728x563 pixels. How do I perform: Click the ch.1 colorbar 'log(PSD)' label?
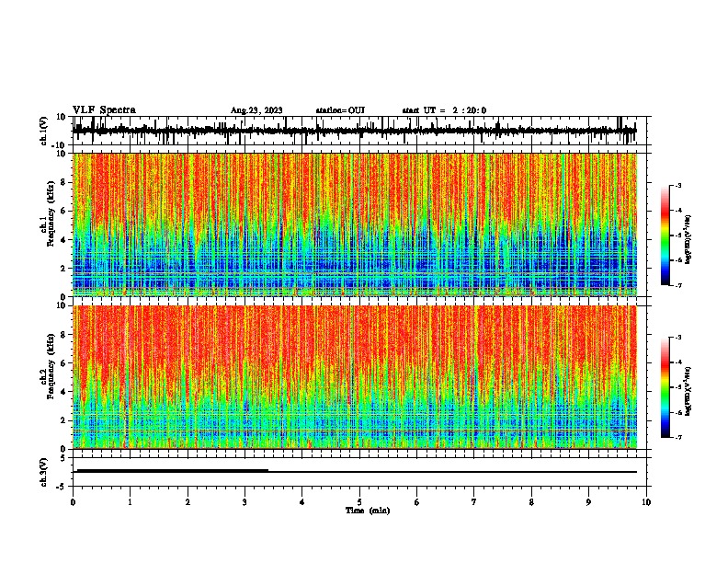(x=688, y=240)
